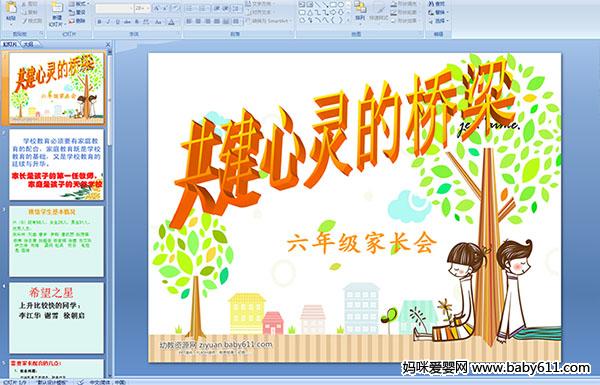
Task: Switch to the Outline tab
Action: click(x=29, y=44)
